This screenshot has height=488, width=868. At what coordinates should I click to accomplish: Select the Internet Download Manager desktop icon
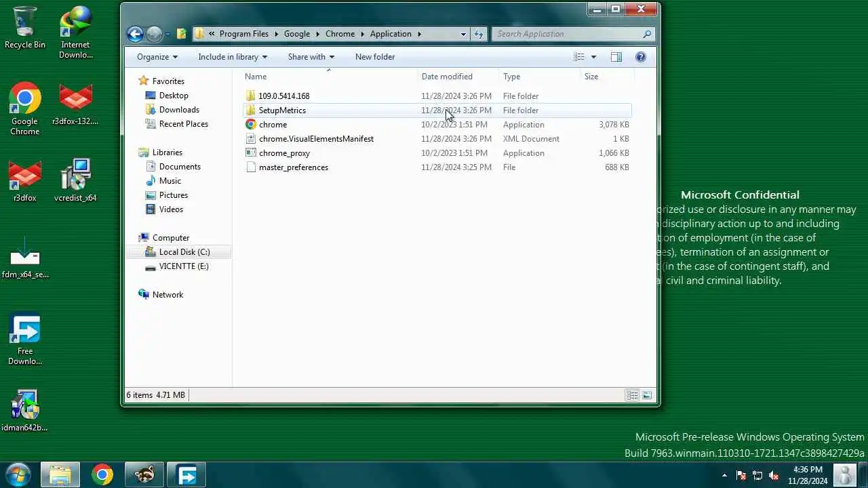click(75, 33)
